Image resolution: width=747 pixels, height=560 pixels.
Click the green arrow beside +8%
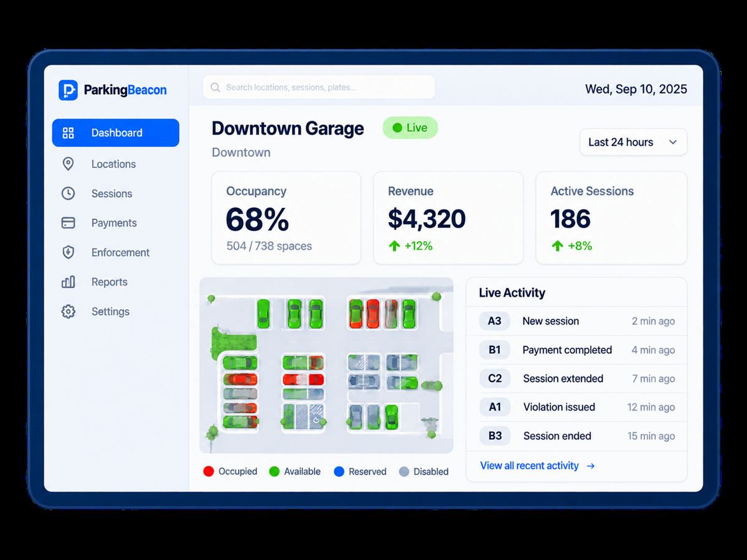pos(557,246)
